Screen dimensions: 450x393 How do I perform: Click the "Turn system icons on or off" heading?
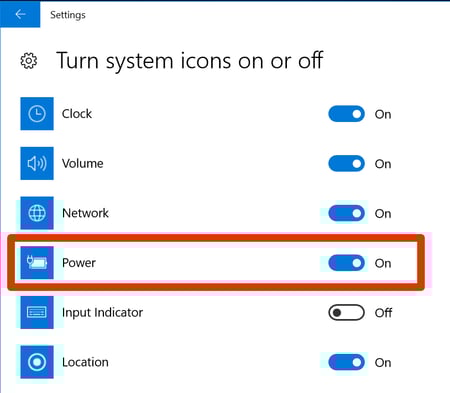pyautogui.click(x=190, y=61)
